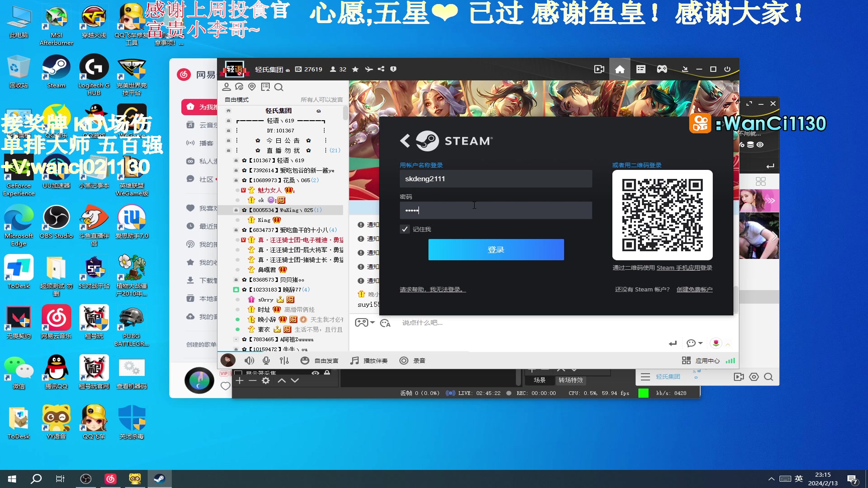Mute the YY speaker
Image resolution: width=868 pixels, height=488 pixels.
click(249, 361)
